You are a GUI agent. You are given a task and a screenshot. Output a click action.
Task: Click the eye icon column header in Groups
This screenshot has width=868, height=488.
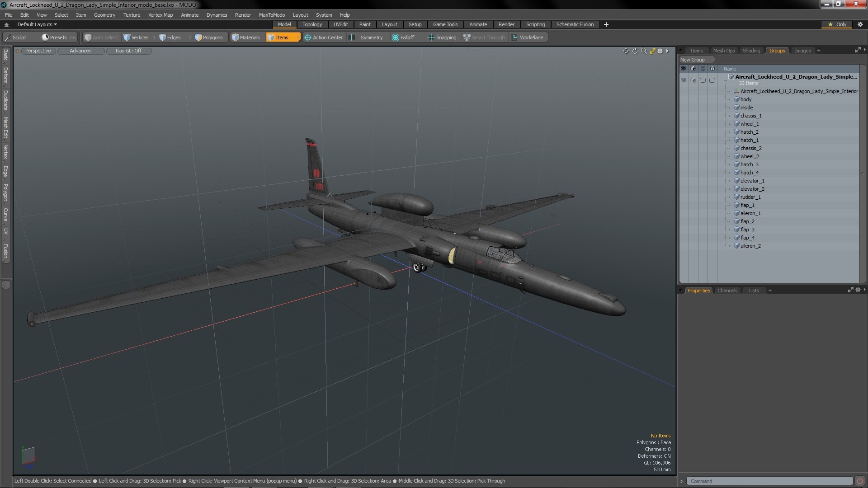[x=684, y=69]
